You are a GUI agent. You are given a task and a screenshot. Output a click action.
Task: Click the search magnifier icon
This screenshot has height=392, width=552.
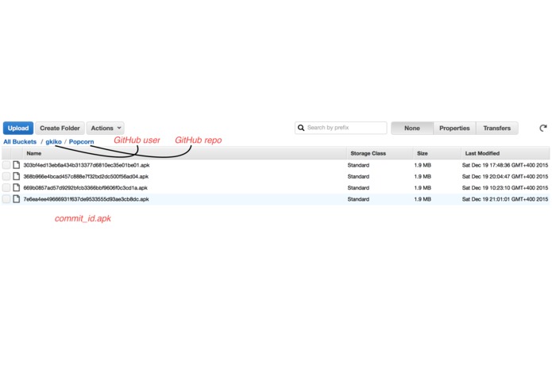tap(301, 128)
